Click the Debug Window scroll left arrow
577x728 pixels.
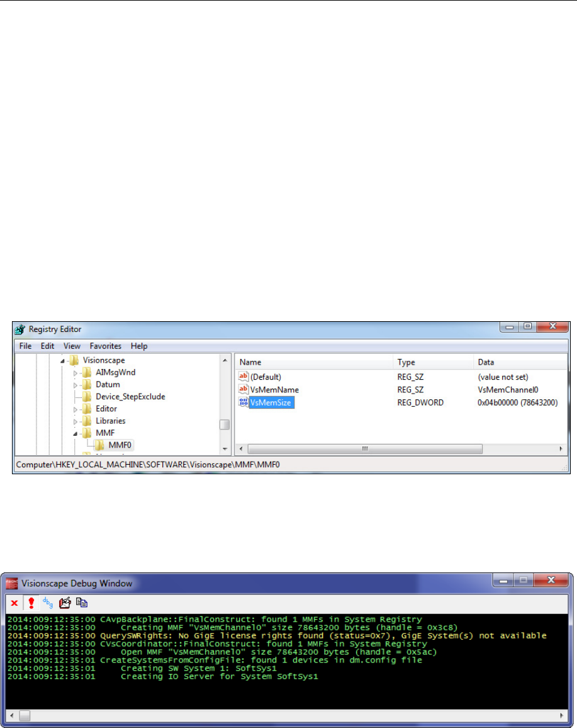(x=11, y=715)
